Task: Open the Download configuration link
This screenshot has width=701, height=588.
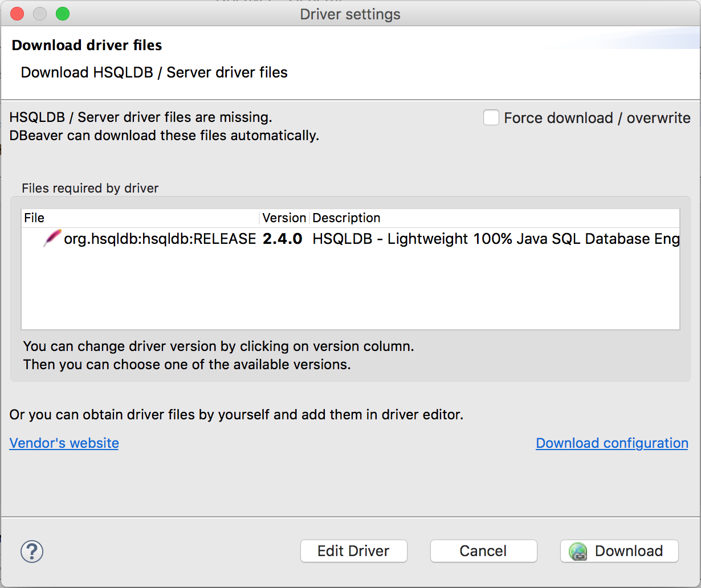Action: click(612, 443)
